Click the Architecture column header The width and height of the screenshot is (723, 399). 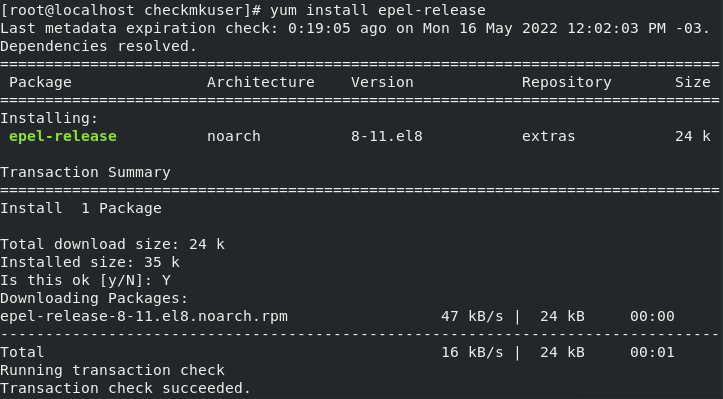261,82
